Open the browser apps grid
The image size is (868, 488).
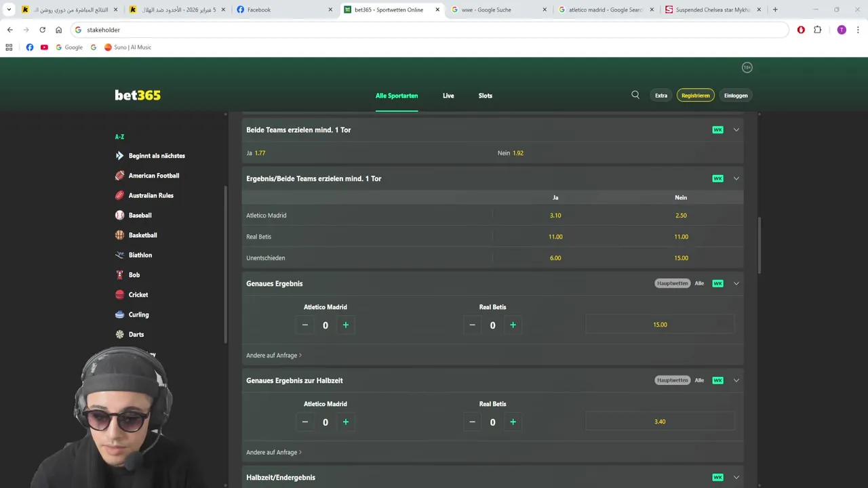pos(9,47)
